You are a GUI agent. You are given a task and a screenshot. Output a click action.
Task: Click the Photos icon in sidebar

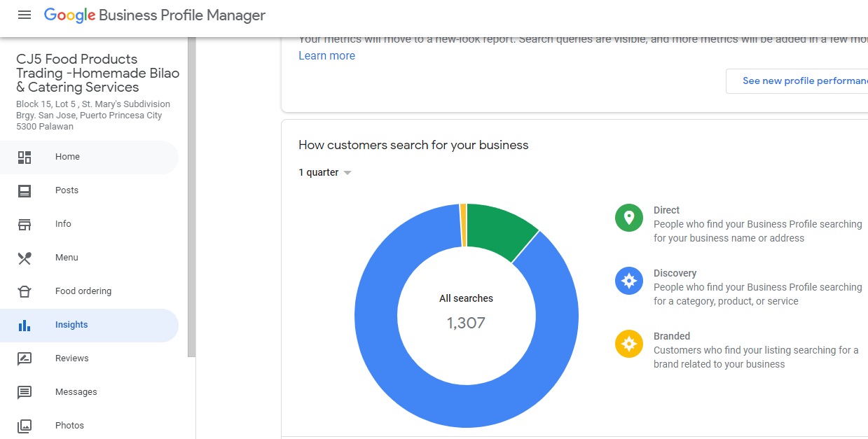25,426
